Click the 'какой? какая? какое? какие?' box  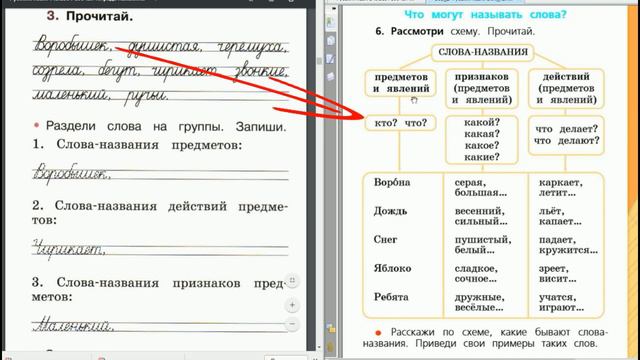482,140
